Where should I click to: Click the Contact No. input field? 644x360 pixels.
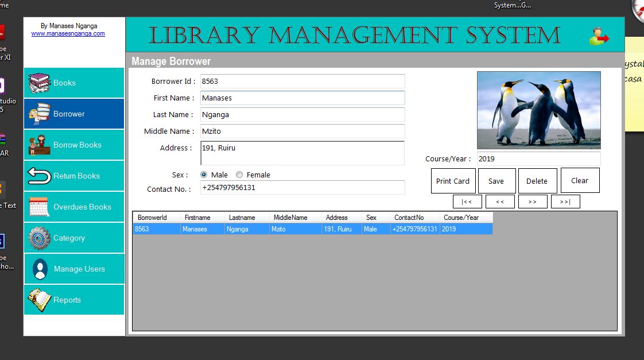pos(302,188)
